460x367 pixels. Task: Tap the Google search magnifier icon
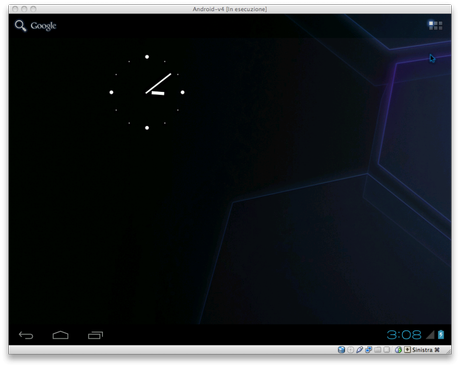20,26
